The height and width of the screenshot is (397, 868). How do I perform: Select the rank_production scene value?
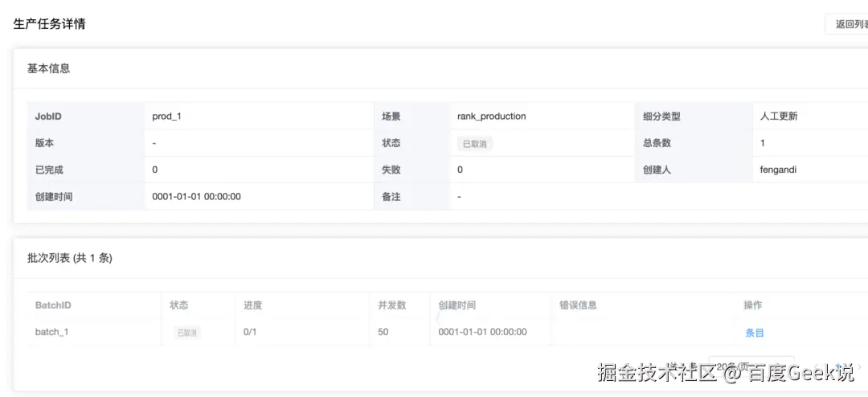tap(492, 117)
